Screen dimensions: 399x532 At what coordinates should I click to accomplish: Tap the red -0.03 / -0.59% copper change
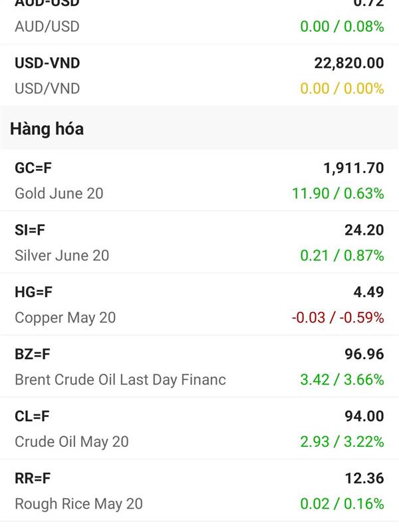(x=338, y=318)
